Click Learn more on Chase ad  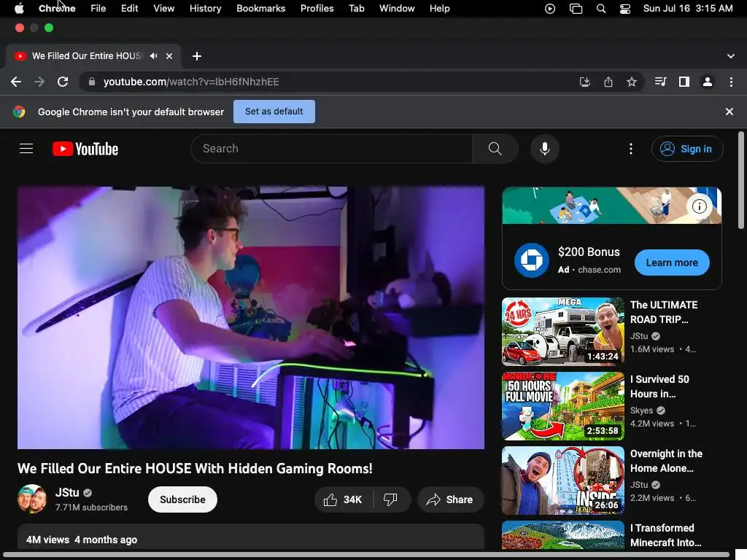[x=672, y=262]
